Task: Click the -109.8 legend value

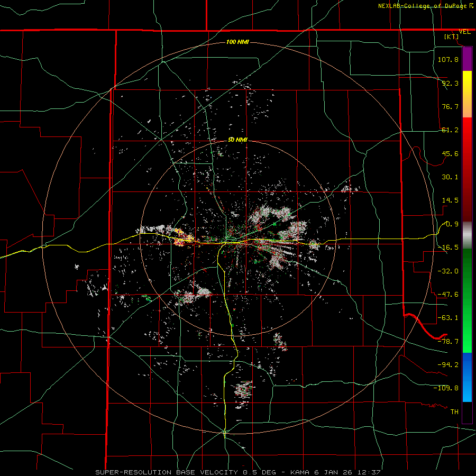Action: (x=446, y=388)
